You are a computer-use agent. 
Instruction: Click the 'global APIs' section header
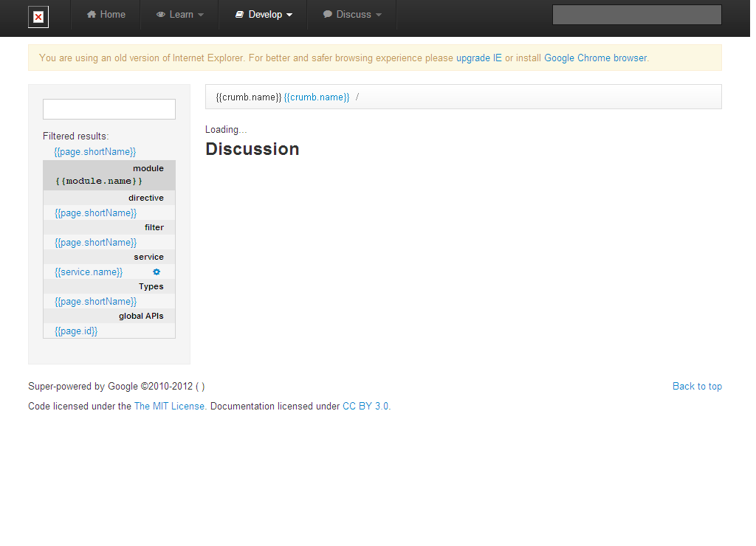(x=141, y=316)
